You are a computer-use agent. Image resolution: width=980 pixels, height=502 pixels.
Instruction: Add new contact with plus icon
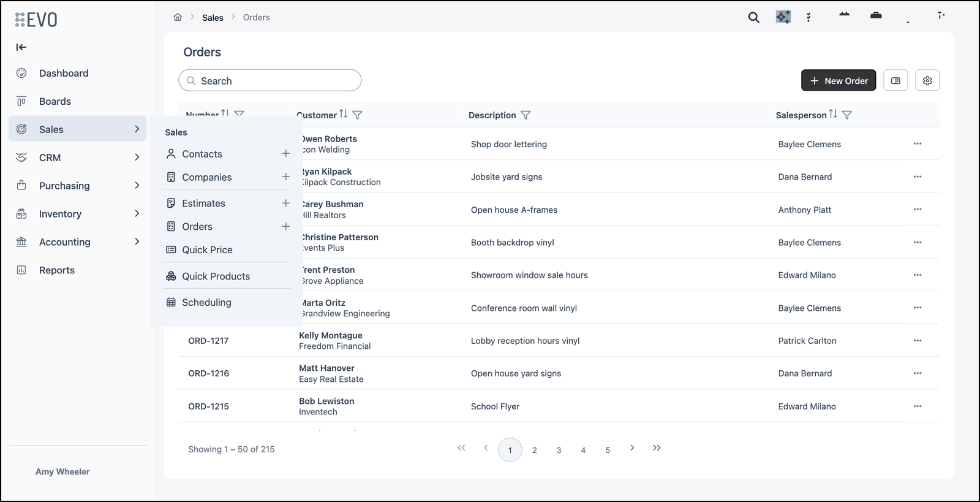(x=285, y=154)
